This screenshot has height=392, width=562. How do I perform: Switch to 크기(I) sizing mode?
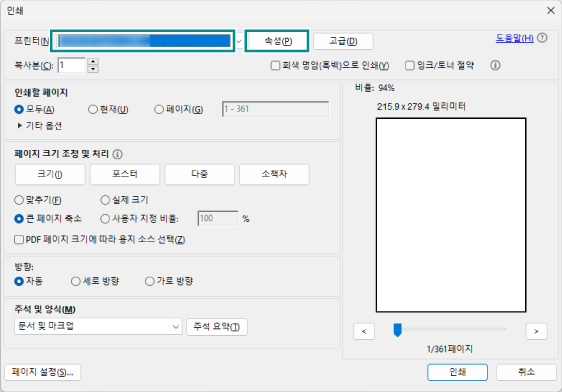[x=50, y=175]
